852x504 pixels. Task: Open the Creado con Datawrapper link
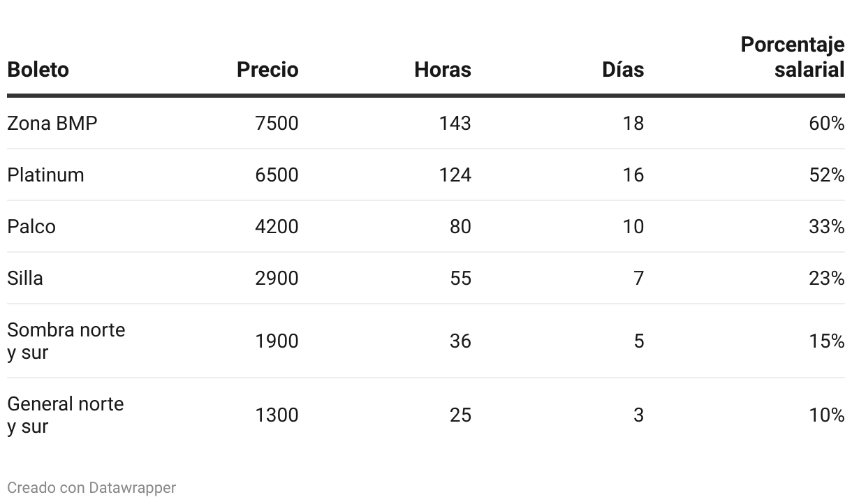pos(91,487)
